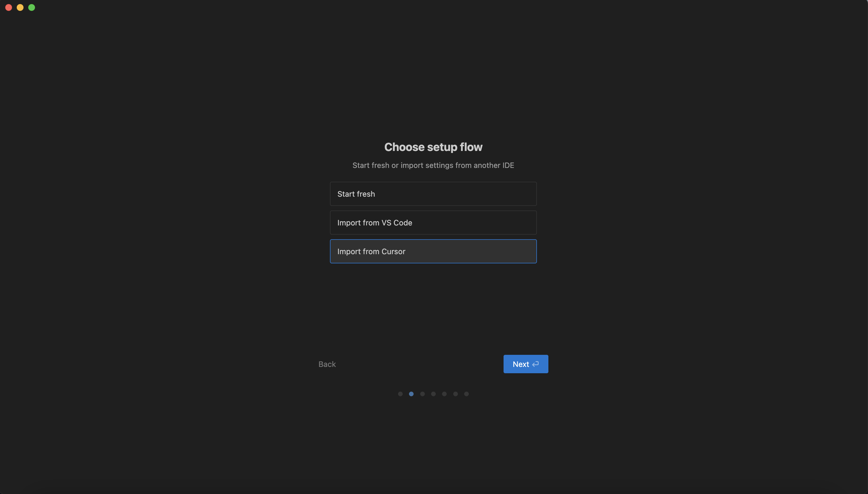Click the Next button
This screenshot has height=494, width=868.
(526, 364)
